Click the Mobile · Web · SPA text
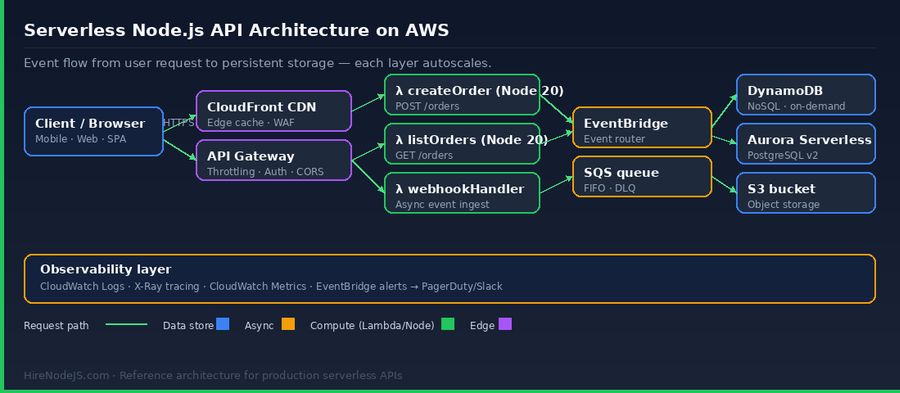Viewport: 900px width, 393px height. click(80, 139)
